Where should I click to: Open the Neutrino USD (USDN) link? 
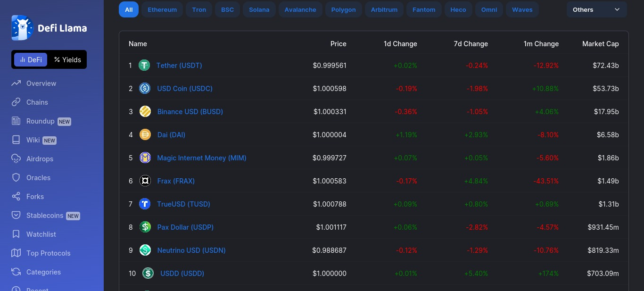(x=191, y=250)
